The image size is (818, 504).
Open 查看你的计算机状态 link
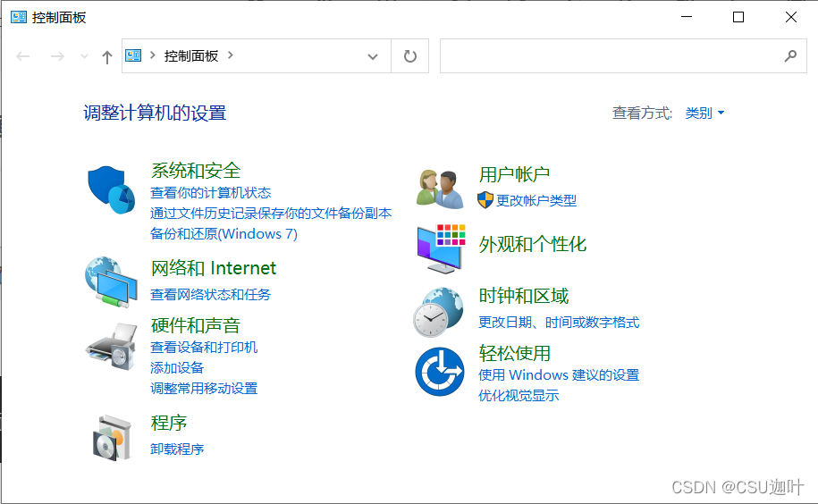211,193
